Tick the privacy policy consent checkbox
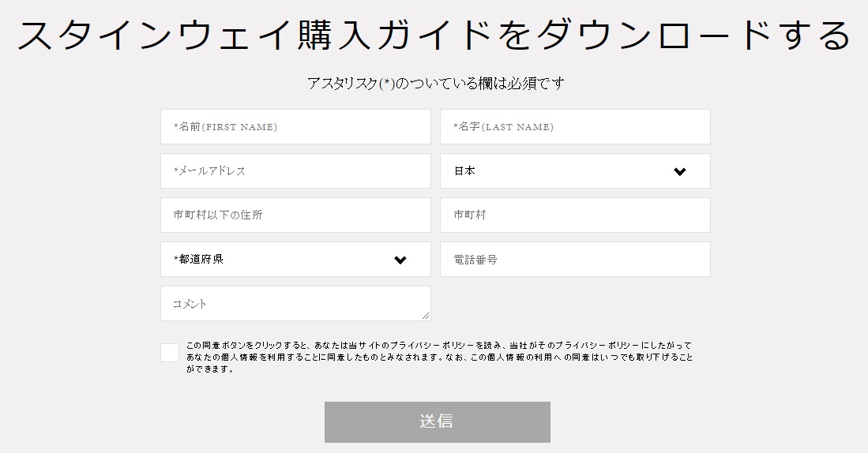 pos(170,353)
